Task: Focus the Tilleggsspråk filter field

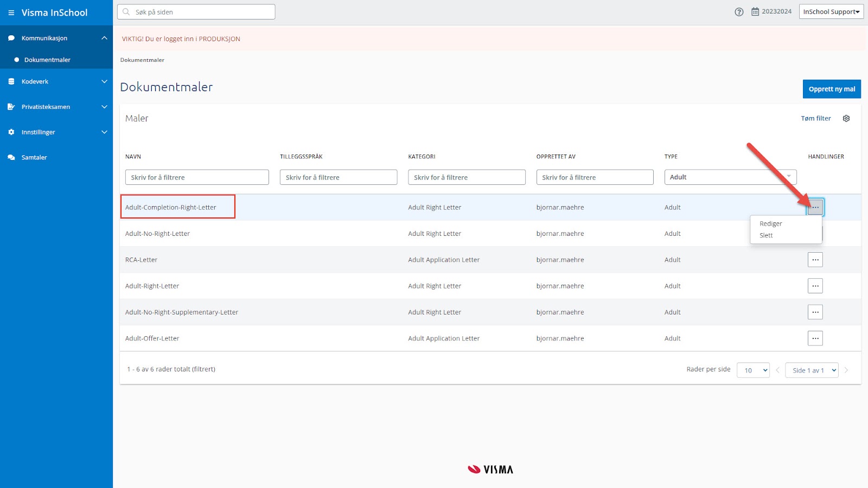Action: (339, 177)
